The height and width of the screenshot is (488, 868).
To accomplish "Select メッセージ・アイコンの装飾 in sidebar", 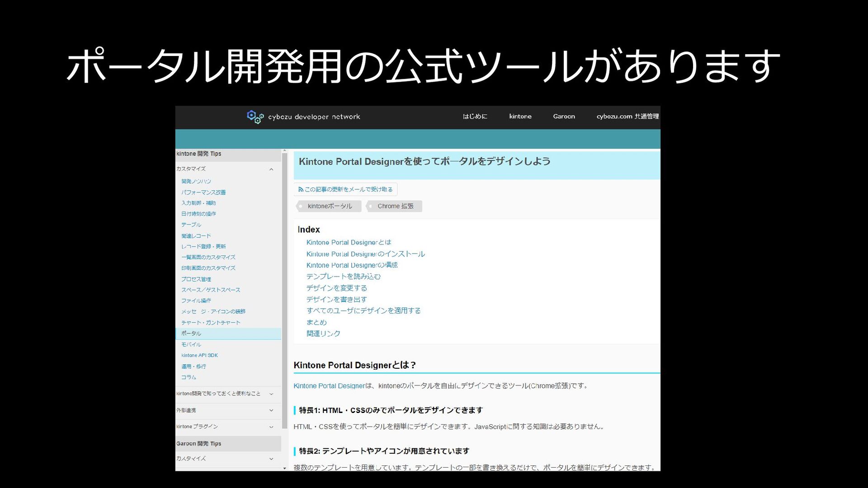I will tap(213, 311).
